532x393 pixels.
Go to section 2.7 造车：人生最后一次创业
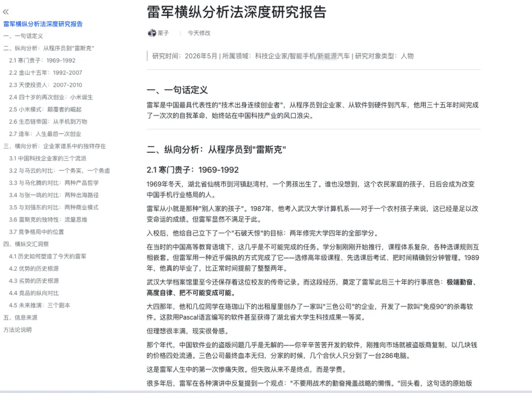pos(45,134)
